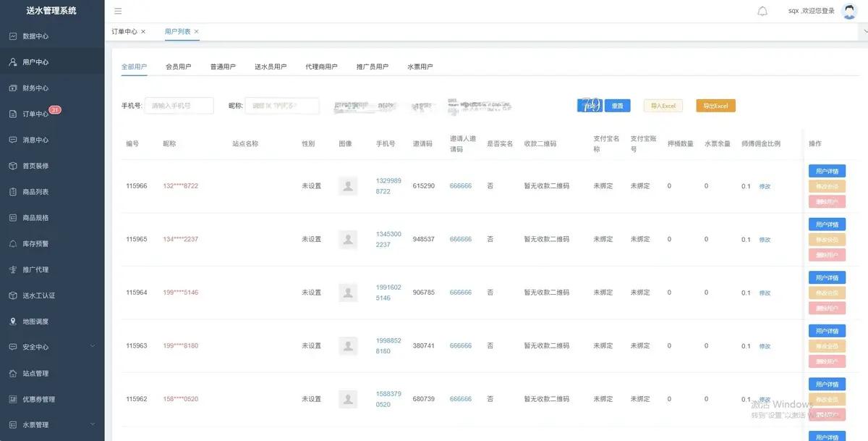Open 站点管理 in the sidebar
868x441 pixels.
tap(52, 374)
